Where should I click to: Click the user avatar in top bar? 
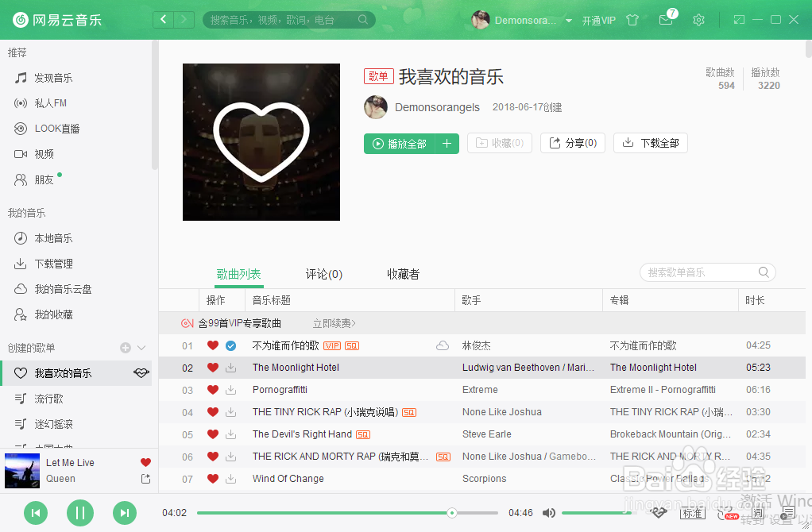480,20
